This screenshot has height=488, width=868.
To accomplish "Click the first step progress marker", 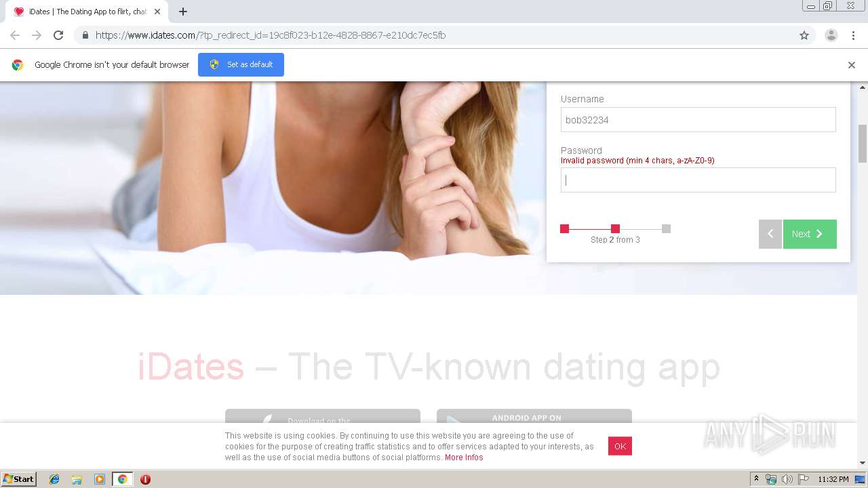I will [x=564, y=228].
